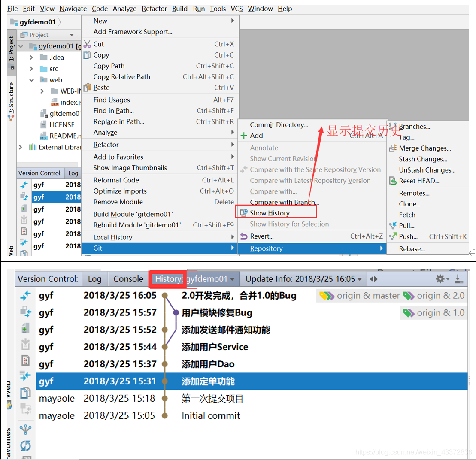Click Compare with Branch... entry

tap(284, 202)
